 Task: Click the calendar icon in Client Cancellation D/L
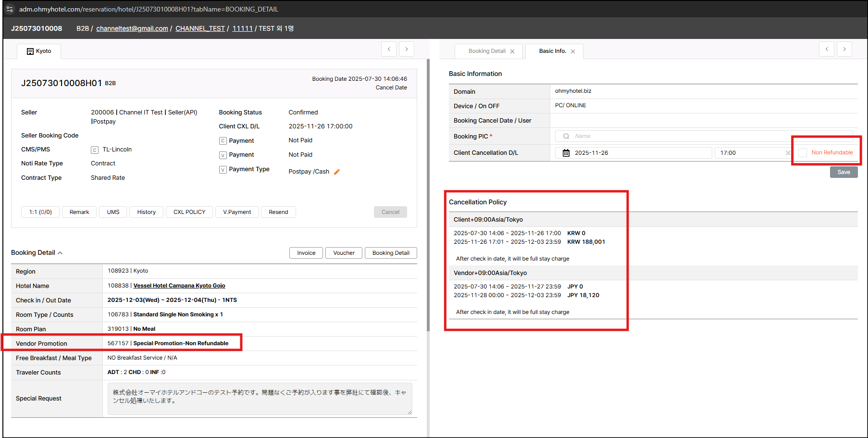566,153
